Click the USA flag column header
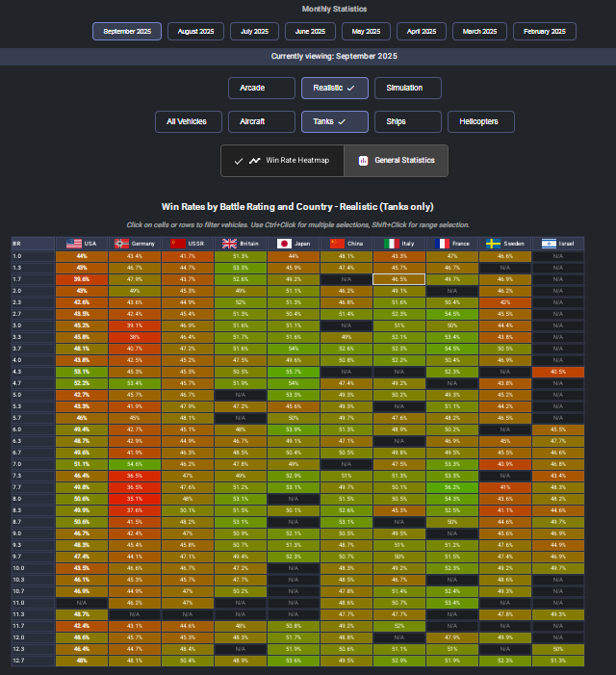The height and width of the screenshot is (675, 616). (82, 244)
